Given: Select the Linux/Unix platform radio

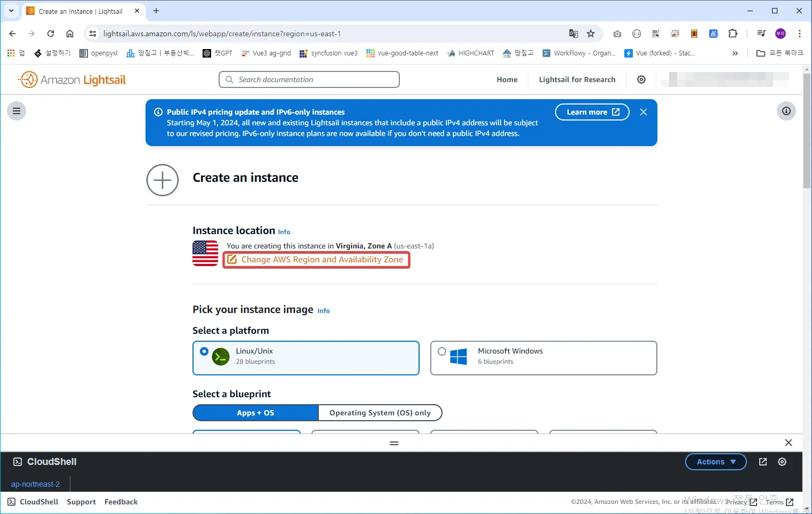Looking at the screenshot, I should coord(204,351).
